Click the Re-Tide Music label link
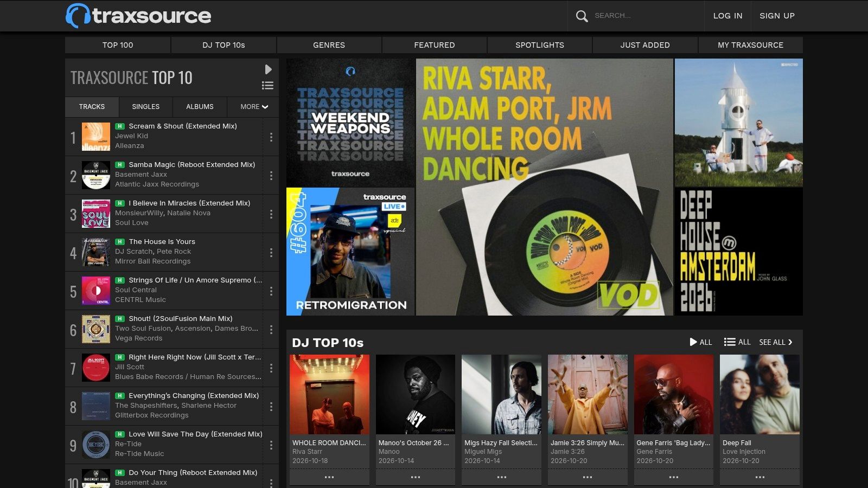Image resolution: width=868 pixels, height=488 pixels. [139, 454]
